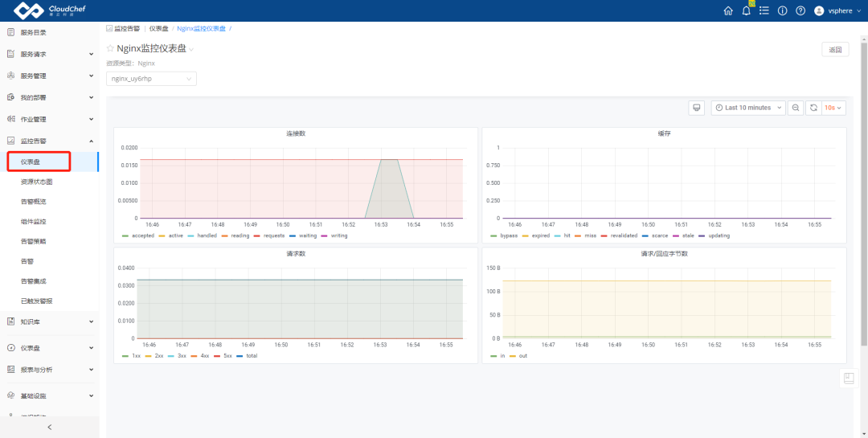Viewport: 868px width, 438px height.
Task: Open the 缓存 panel title menu
Action: (x=664, y=134)
